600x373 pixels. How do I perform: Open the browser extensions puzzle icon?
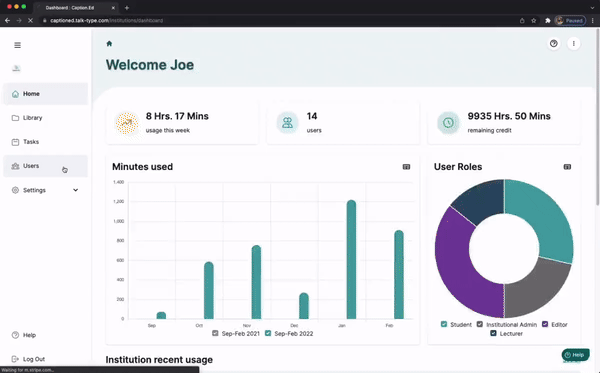pyautogui.click(x=548, y=21)
